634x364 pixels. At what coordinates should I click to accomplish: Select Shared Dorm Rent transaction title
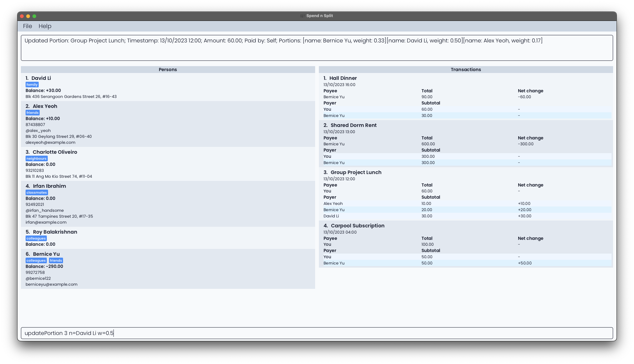point(354,125)
